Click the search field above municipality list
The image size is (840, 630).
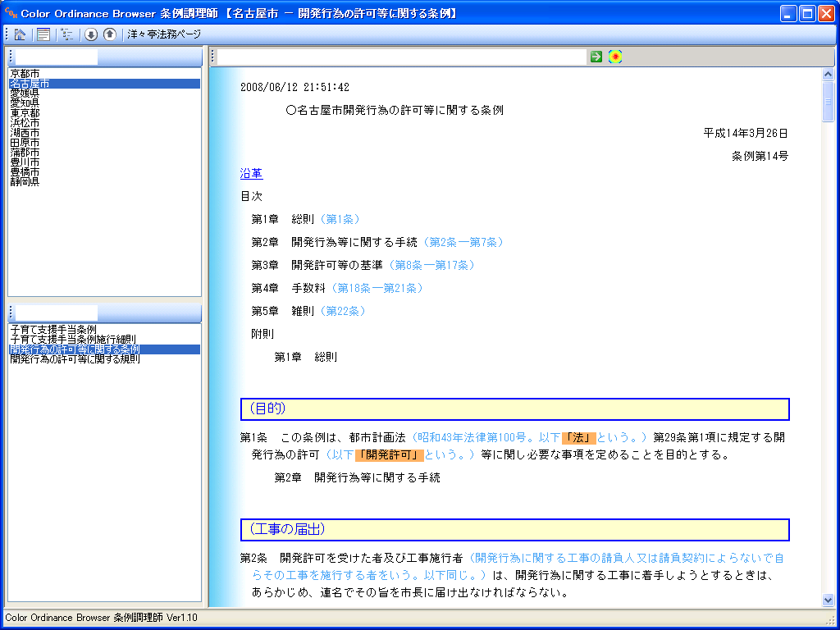pyautogui.click(x=56, y=57)
